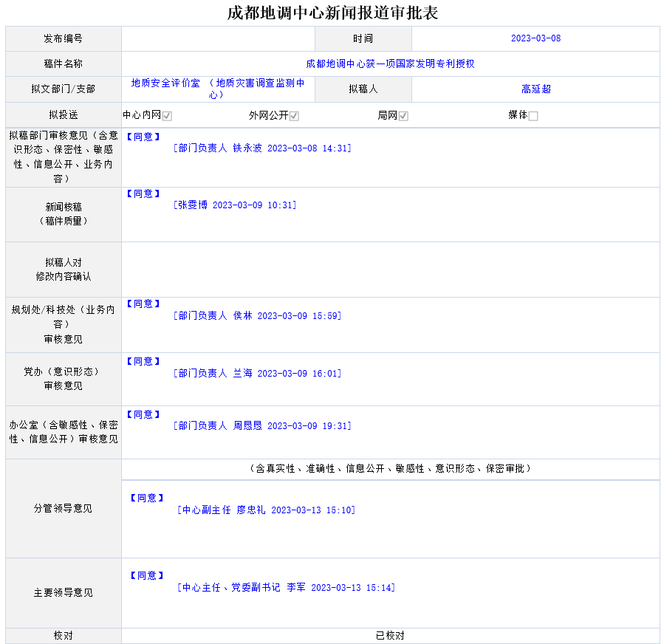Click the 已校对 status text
This screenshot has width=664, height=644.
pos(390,636)
